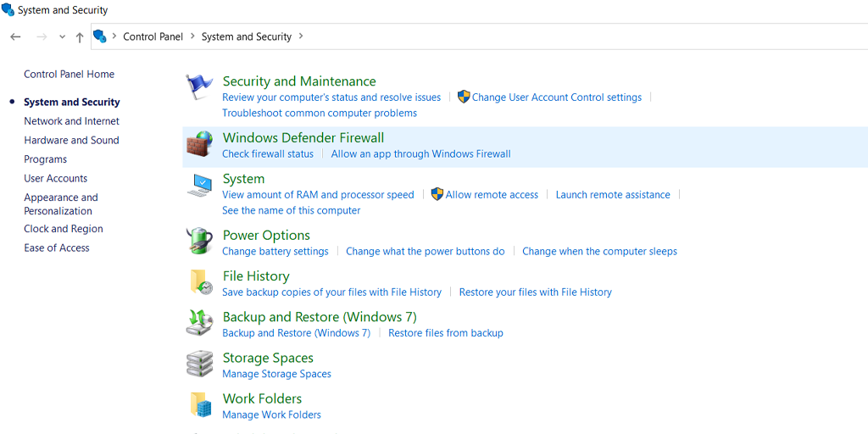Open the System heading link
The width and height of the screenshot is (868, 434).
click(x=243, y=179)
